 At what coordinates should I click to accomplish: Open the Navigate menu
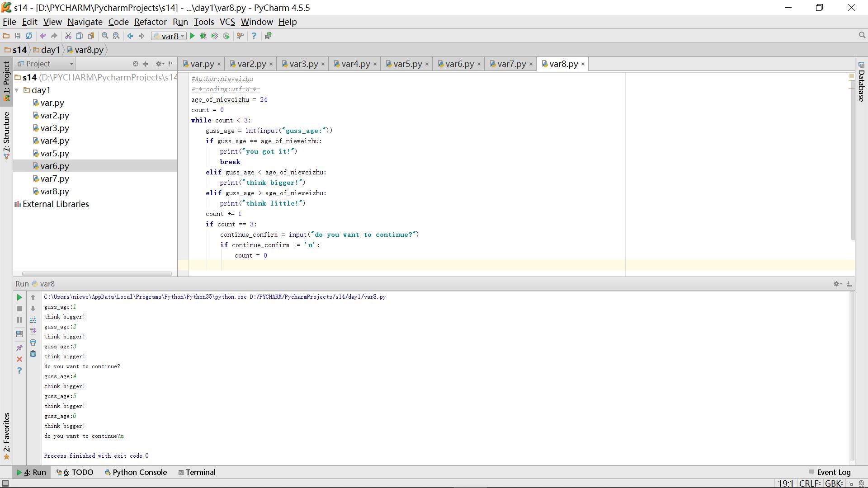coord(85,22)
